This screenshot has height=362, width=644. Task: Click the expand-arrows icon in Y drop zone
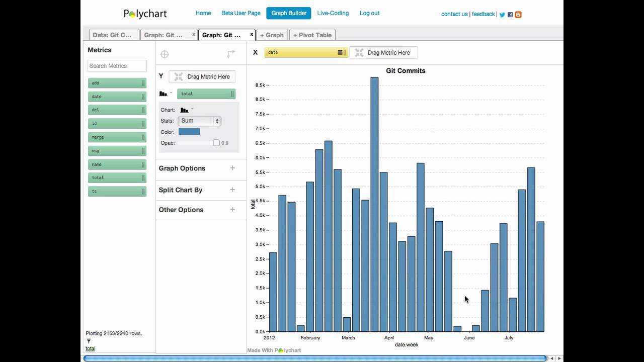coord(179,76)
